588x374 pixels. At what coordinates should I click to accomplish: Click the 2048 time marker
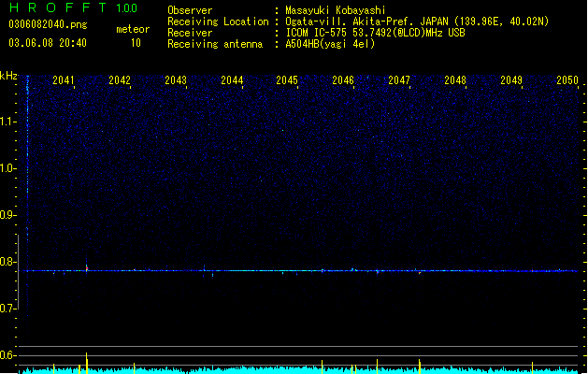[x=455, y=80]
